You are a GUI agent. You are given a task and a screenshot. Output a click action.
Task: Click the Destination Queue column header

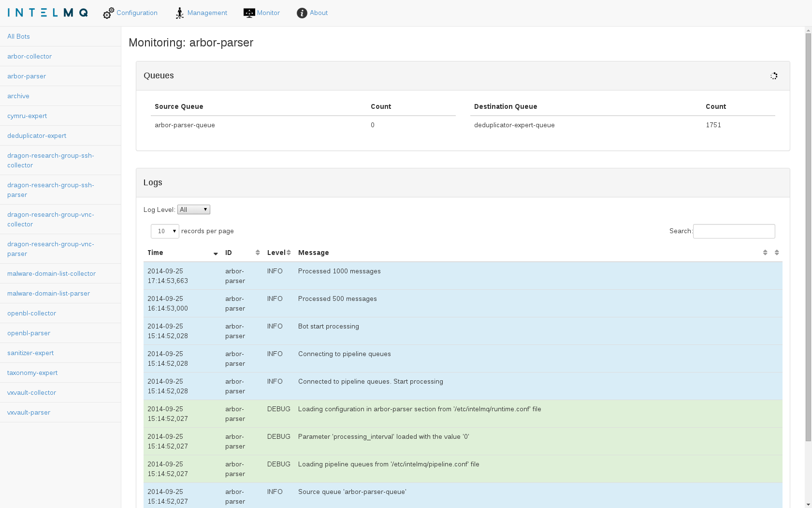[x=506, y=106]
